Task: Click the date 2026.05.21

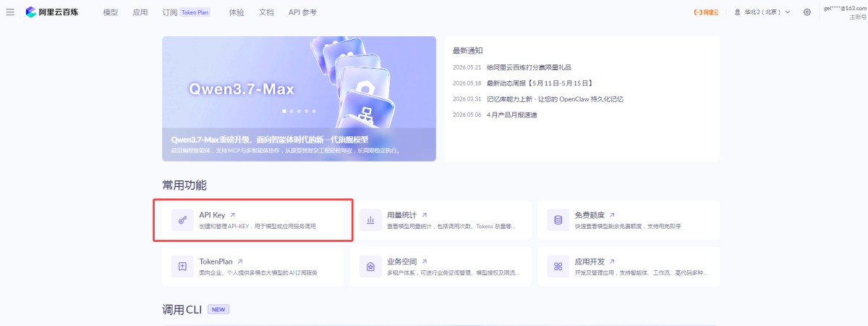Action: (x=467, y=67)
